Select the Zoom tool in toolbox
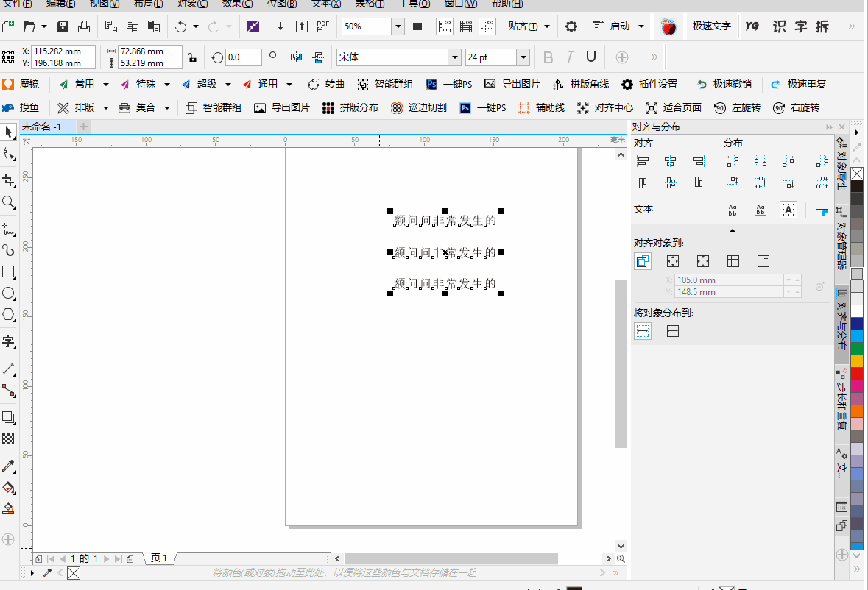Image resolution: width=868 pixels, height=590 pixels. [8, 202]
